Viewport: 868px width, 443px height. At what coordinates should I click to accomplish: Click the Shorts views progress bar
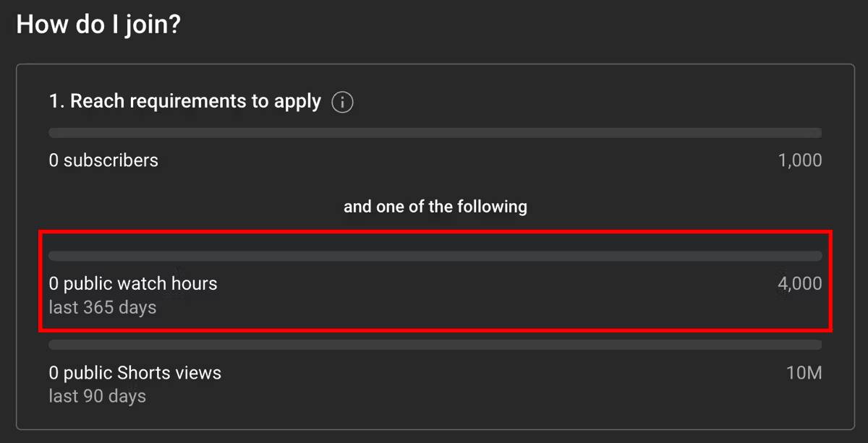click(434, 344)
